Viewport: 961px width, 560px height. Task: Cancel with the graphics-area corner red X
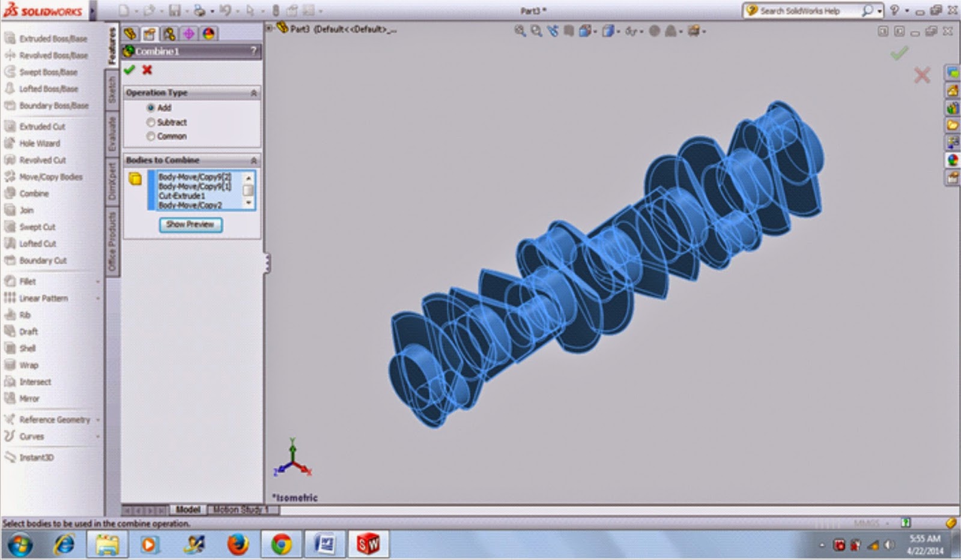(x=922, y=75)
